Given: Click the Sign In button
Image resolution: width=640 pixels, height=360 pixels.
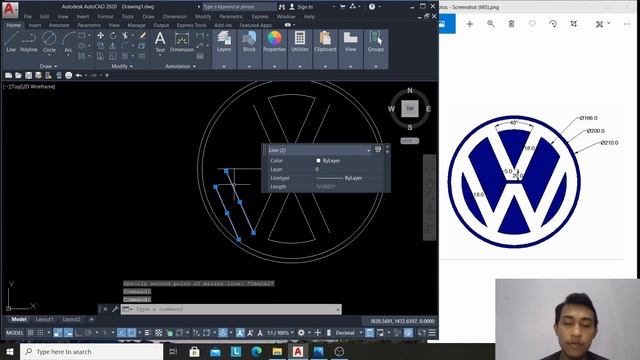Looking at the screenshot, I should tap(301, 7).
